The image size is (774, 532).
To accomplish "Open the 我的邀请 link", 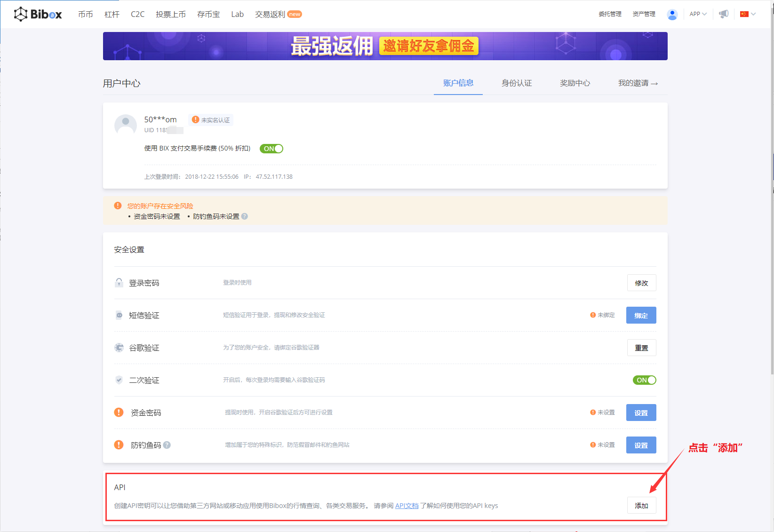I will click(x=638, y=83).
